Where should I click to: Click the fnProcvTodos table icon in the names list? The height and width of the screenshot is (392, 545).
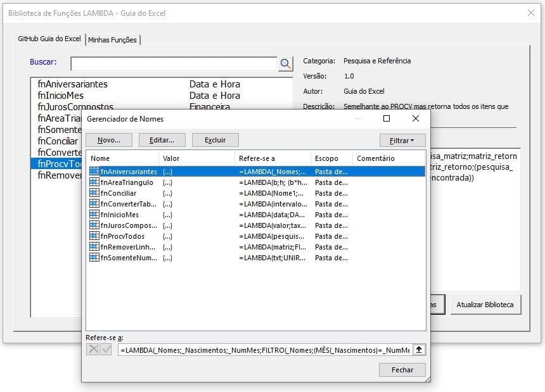point(94,236)
